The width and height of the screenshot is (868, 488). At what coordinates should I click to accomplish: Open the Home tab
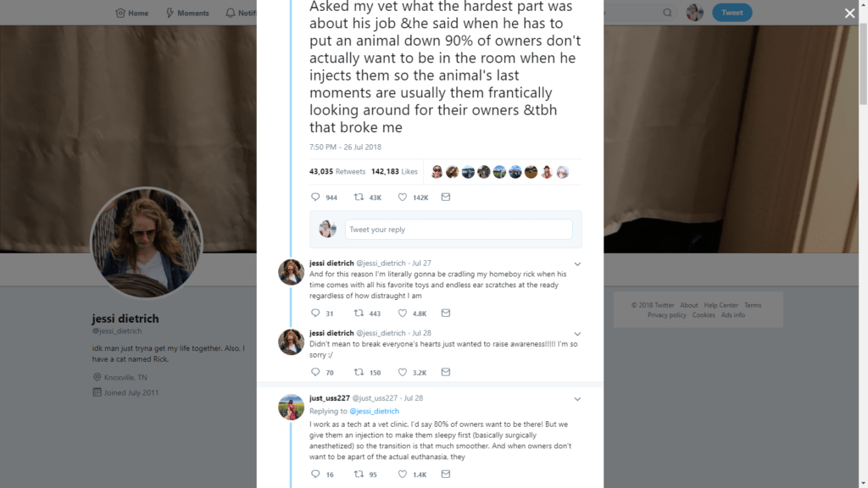[131, 13]
